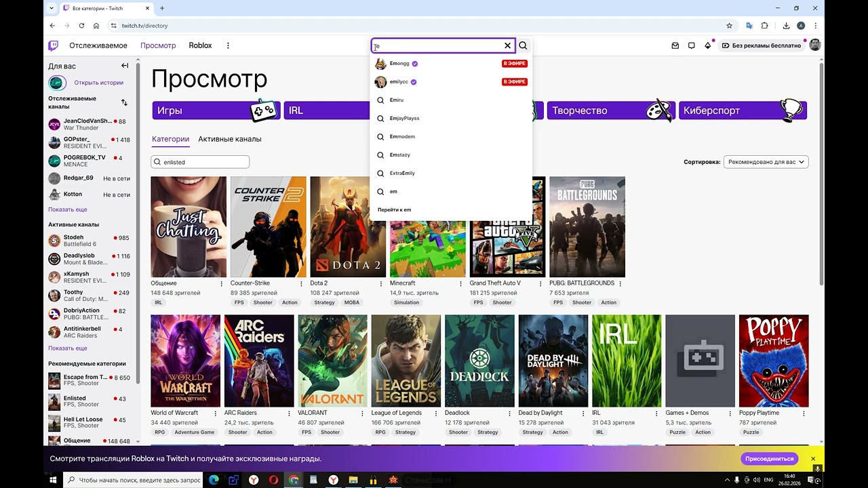Open Творчество category banner
The image size is (868, 488).
pyautogui.click(x=610, y=110)
